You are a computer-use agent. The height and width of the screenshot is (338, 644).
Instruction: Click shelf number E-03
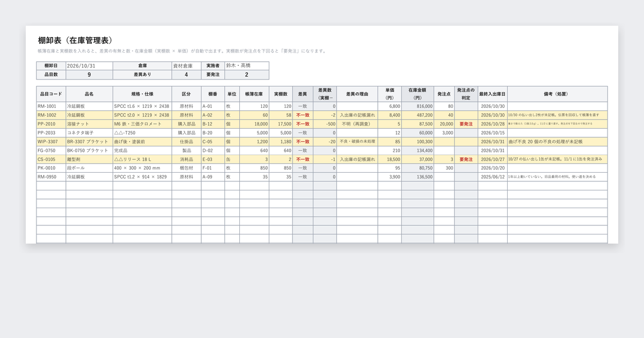(213, 159)
